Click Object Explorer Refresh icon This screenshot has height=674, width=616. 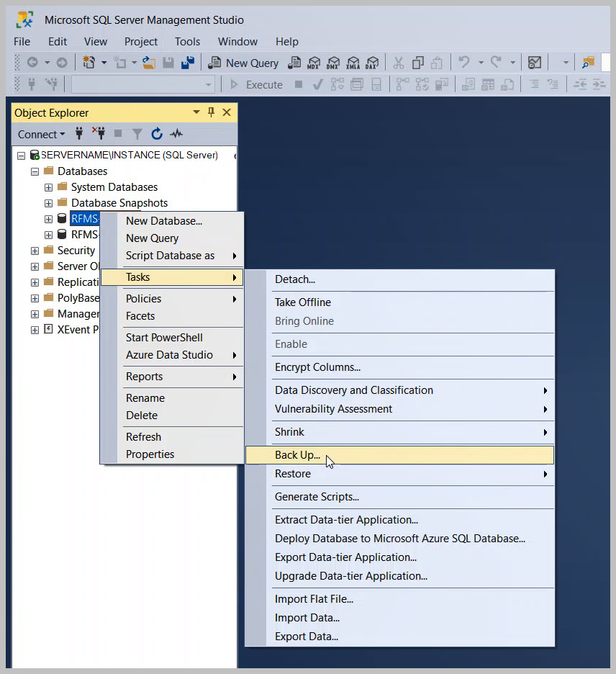click(x=157, y=134)
